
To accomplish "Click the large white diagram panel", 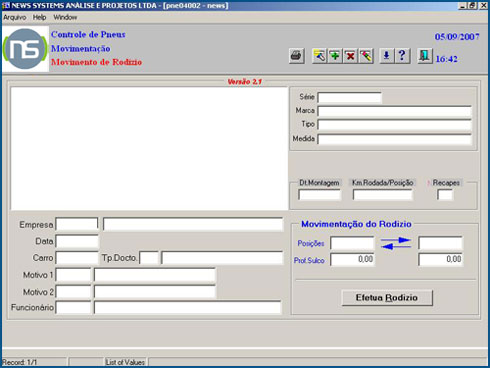I will click(149, 148).
